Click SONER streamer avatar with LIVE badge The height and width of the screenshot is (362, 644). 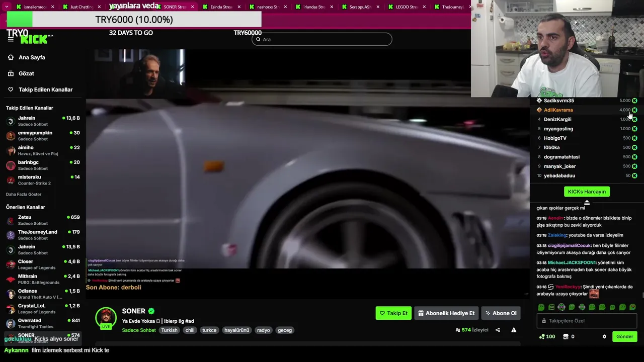pos(106,318)
